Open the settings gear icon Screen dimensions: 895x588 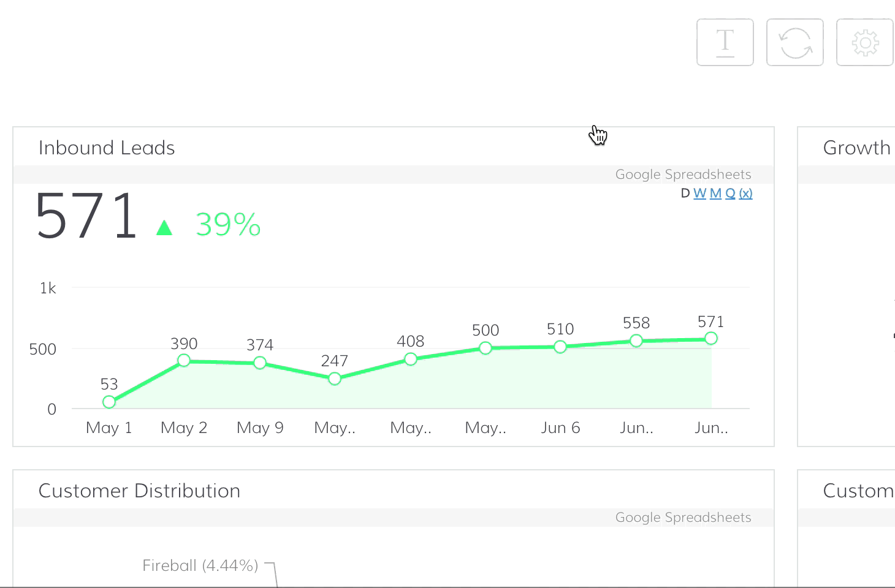pyautogui.click(x=864, y=42)
